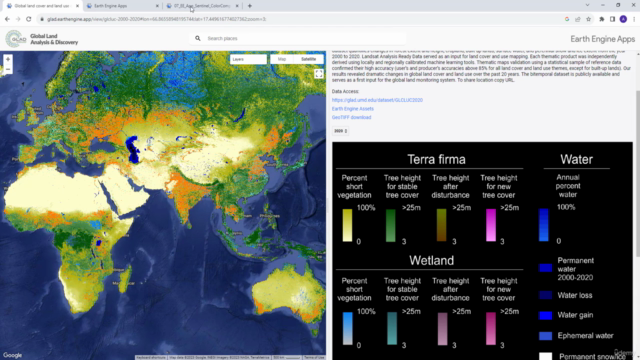Open the browser extensions puzzle icon

pyautogui.click(x=602, y=19)
